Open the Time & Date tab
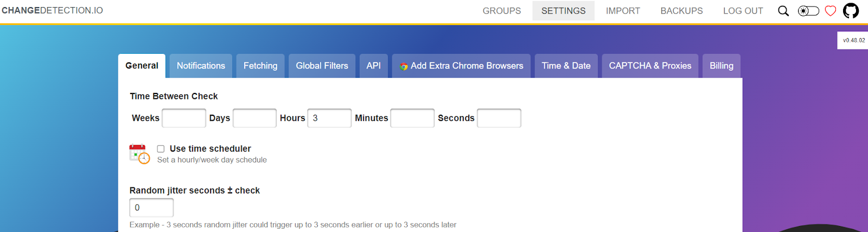Viewport: 868px width, 232px height. 566,66
